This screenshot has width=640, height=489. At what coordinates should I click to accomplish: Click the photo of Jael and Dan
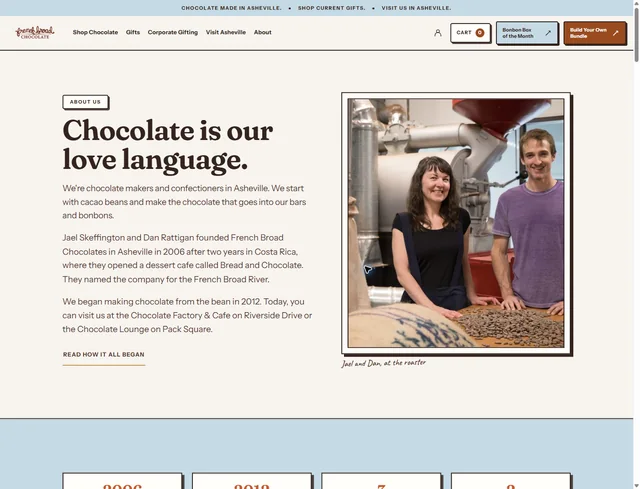click(x=456, y=223)
